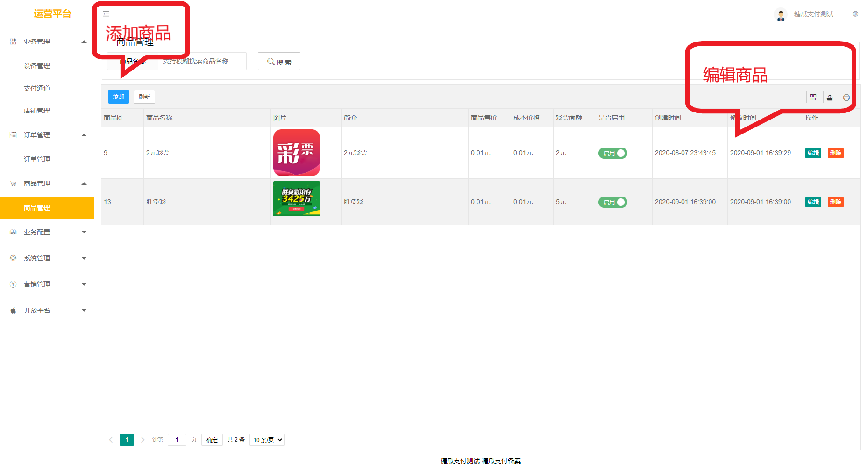Toggle the enable switch for 胜负彩
This screenshot has height=471, width=868.
coord(612,202)
